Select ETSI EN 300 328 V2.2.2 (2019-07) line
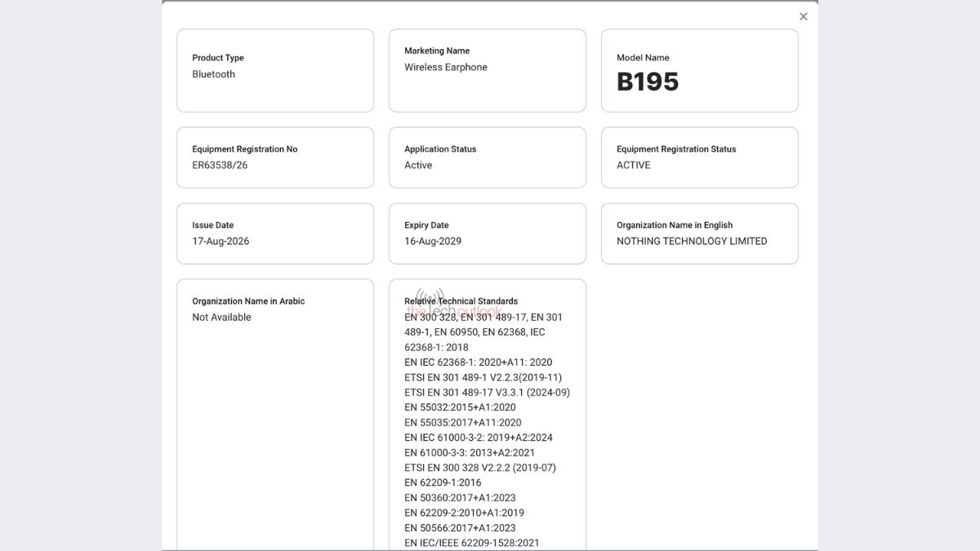Image resolution: width=980 pixels, height=551 pixels. 480,468
